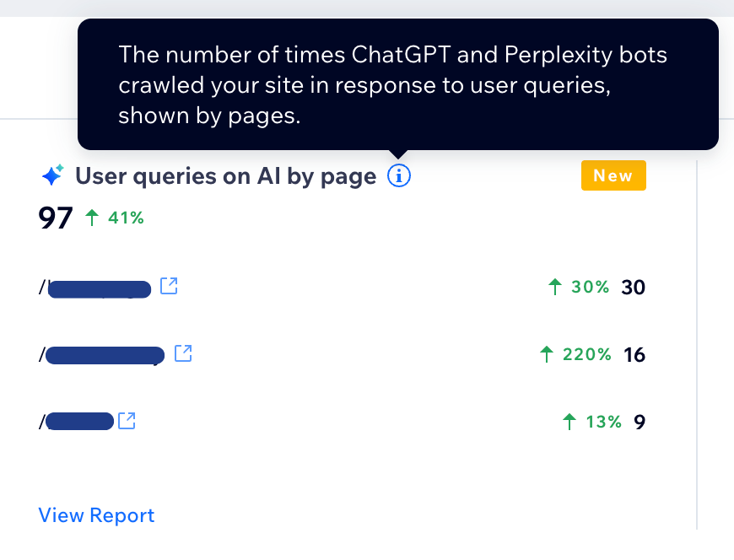Click the total metric value 97
The width and height of the screenshot is (734, 560).
[53, 217]
